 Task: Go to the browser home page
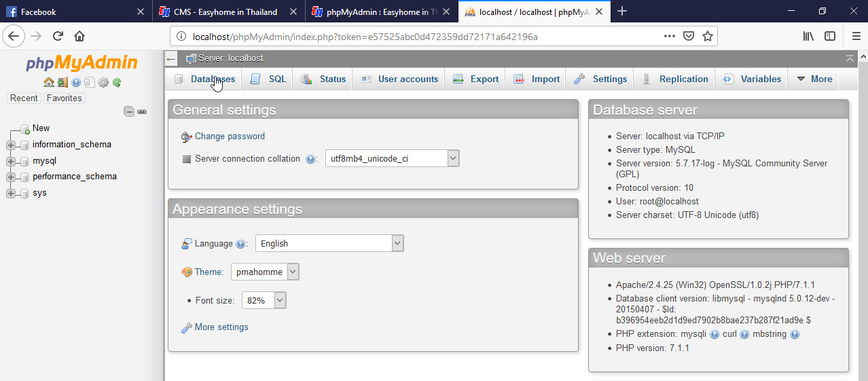79,36
